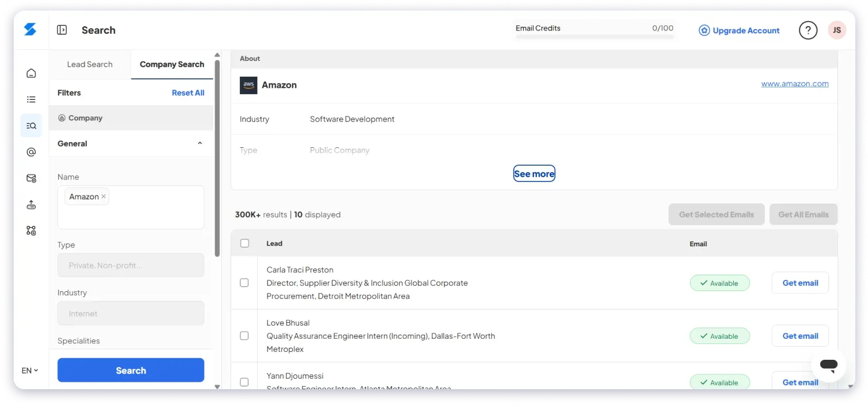
Task: Click the @ email finder sidebar icon
Action: click(x=31, y=152)
